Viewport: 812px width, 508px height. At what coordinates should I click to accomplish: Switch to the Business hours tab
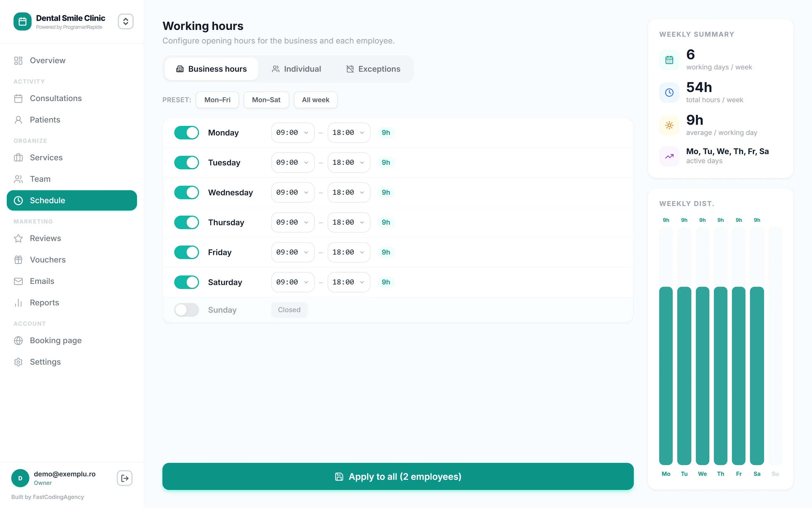click(x=211, y=69)
